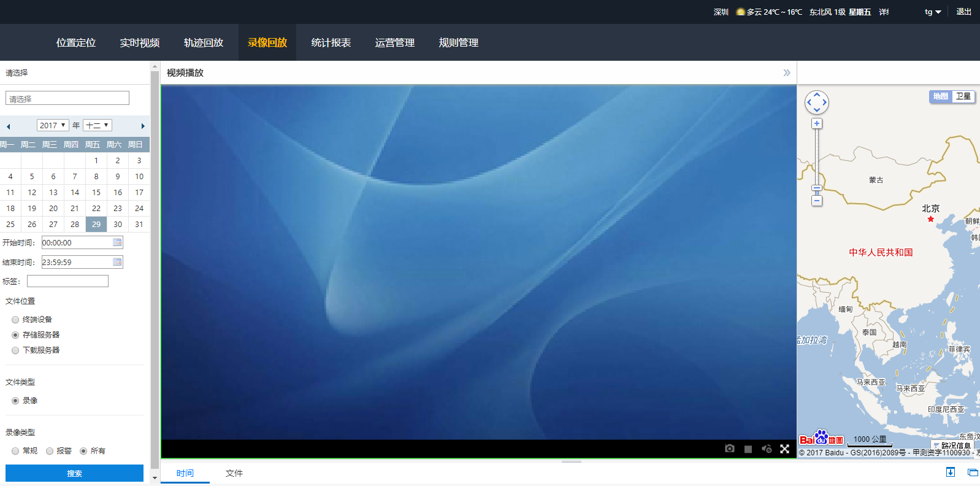
Task: Click 退出 to log out
Action: [964, 12]
